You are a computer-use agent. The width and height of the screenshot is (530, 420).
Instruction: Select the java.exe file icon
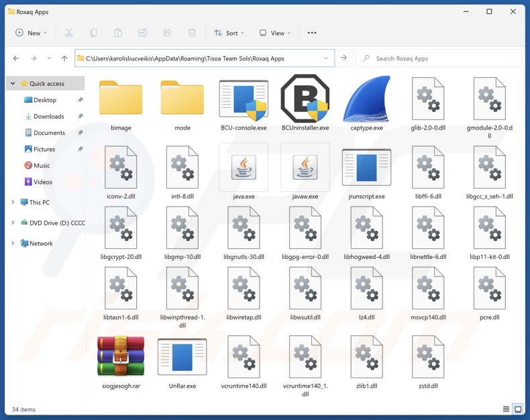(244, 167)
